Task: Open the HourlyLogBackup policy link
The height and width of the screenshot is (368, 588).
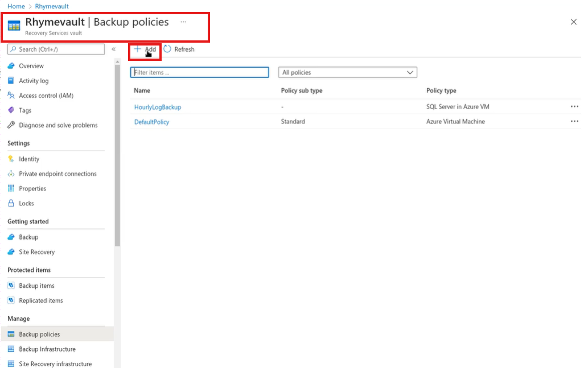Action: coord(158,107)
